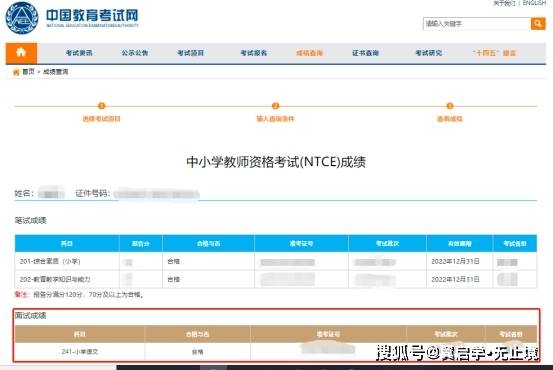
Task: Open the "十四五"建言 navigation item
Action: [494, 53]
